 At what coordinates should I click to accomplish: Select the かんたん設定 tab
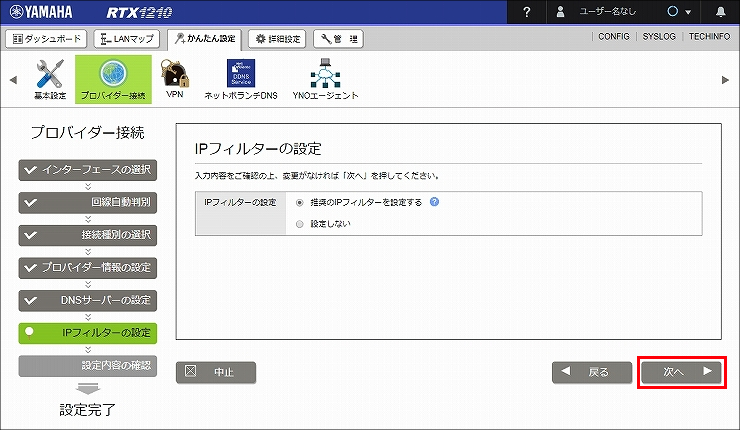click(x=205, y=39)
